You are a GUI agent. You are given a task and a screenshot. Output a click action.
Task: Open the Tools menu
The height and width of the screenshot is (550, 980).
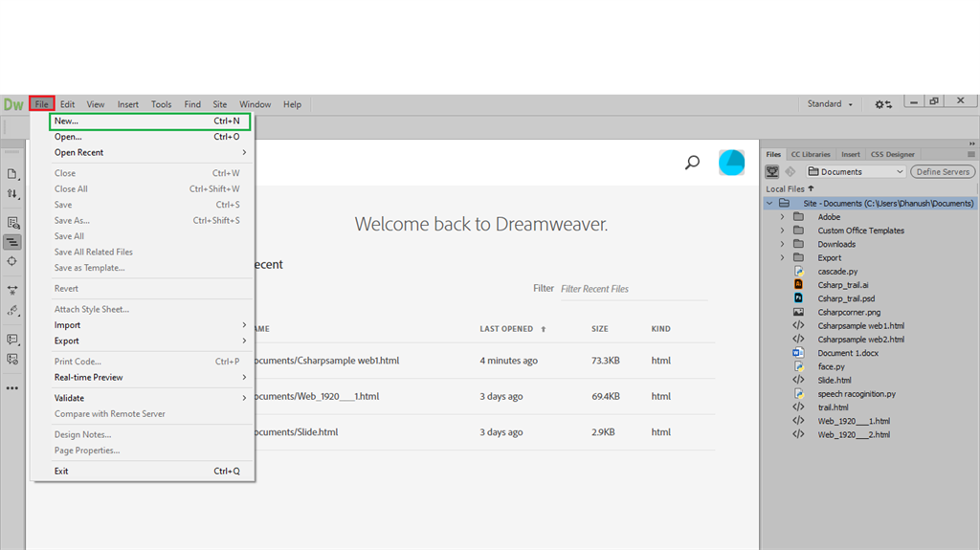[161, 104]
